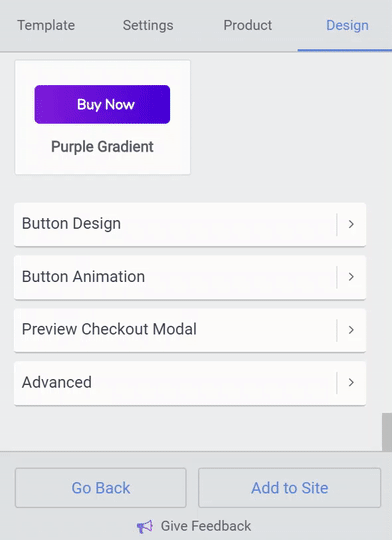Switch to the Settings tab
Viewport: 392px width, 540px height.
148,25
